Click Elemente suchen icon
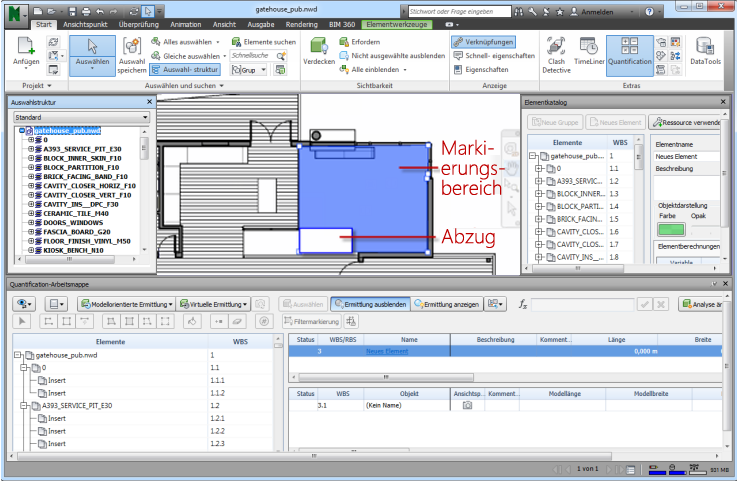The image size is (737, 481). coord(236,42)
